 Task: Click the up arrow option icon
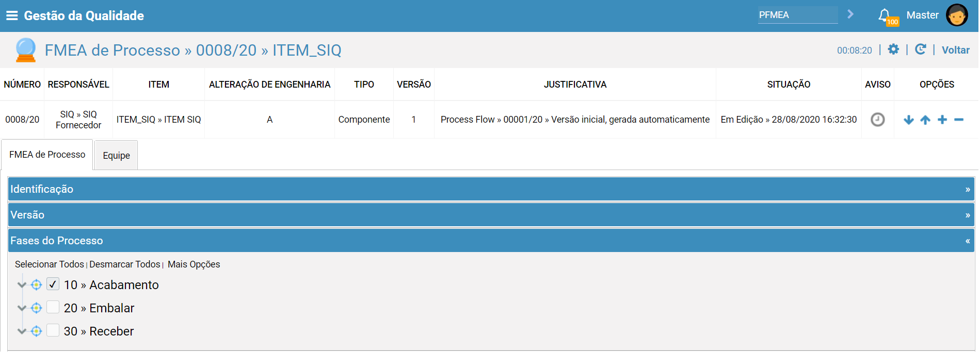point(925,120)
